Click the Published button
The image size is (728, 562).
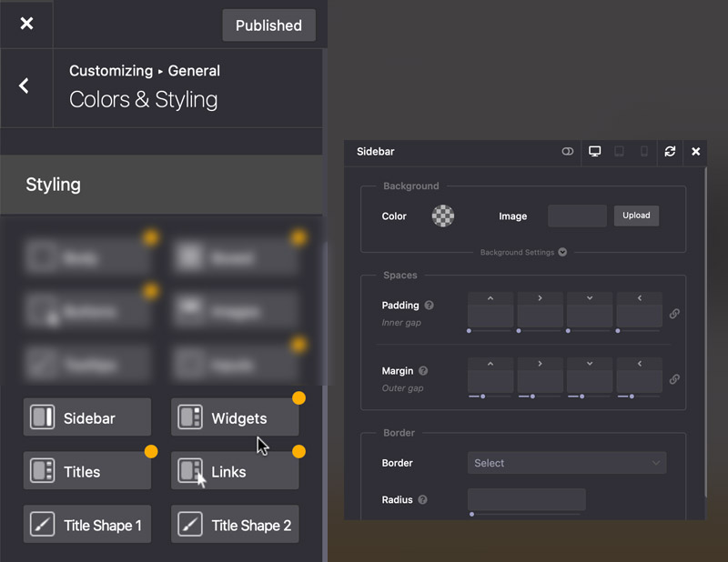pos(268,25)
